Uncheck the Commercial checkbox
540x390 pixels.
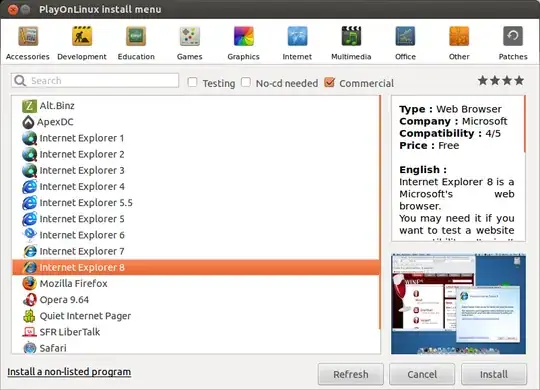pos(330,82)
